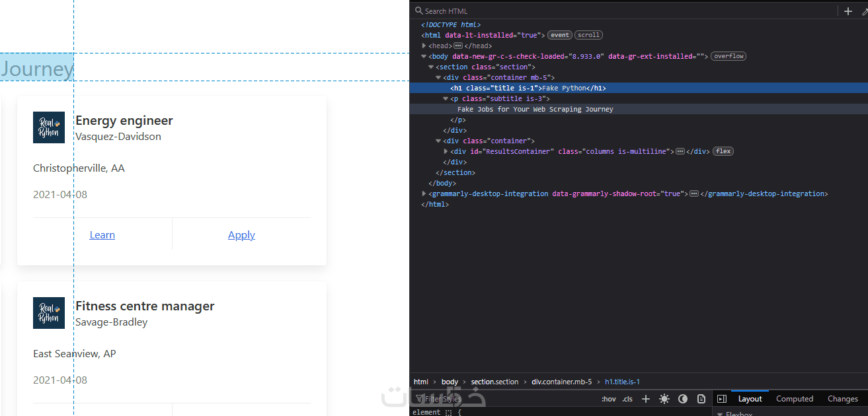The width and height of the screenshot is (868, 416).
Task: Click the plus icon to create a new node
Action: tap(848, 11)
